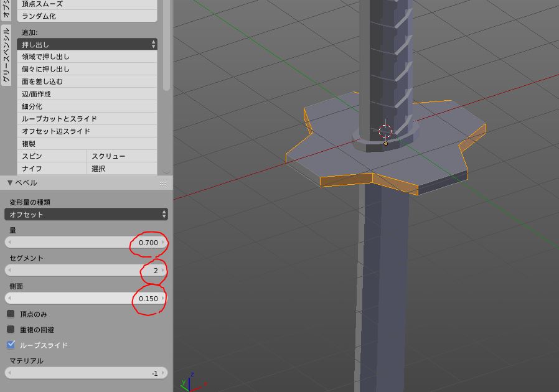The height and width of the screenshot is (392, 559).
Task: Click the 3D cursor in viewport
Action: [385, 131]
